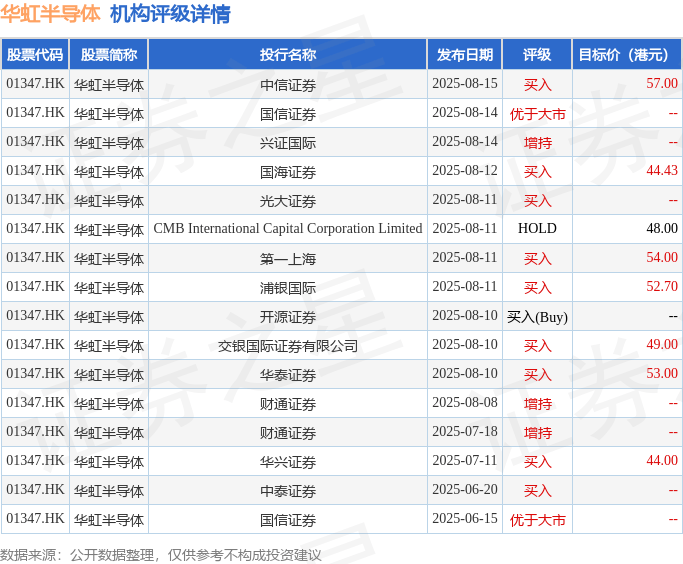Click the 数据来源 disclaimer footer text

pyautogui.click(x=161, y=555)
